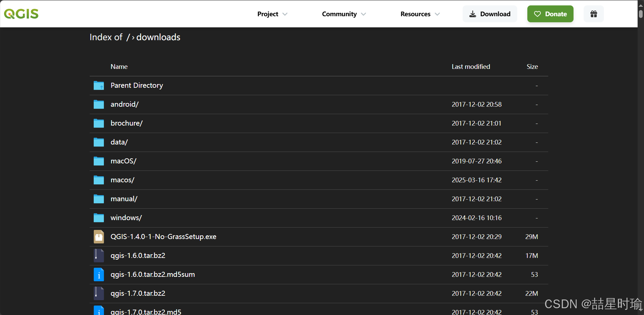Screen dimensions: 644x315
Task: Click the brochure folder icon
Action: [99, 123]
